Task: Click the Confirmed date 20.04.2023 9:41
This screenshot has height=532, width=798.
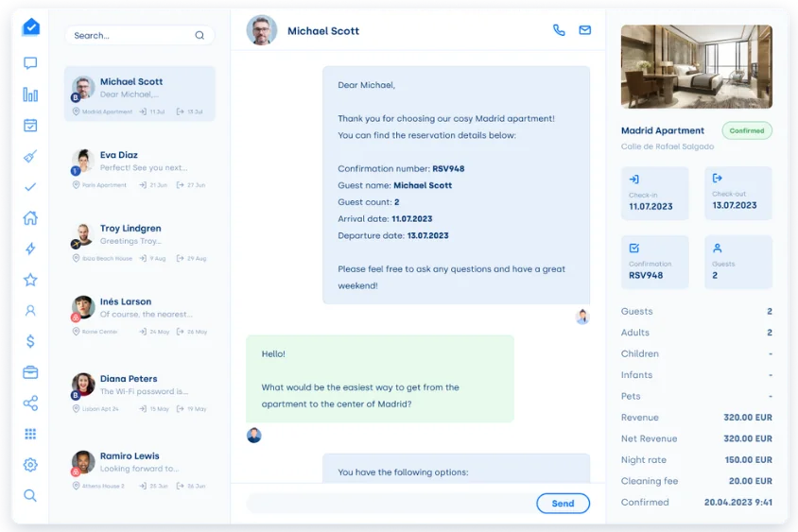Action: [737, 502]
